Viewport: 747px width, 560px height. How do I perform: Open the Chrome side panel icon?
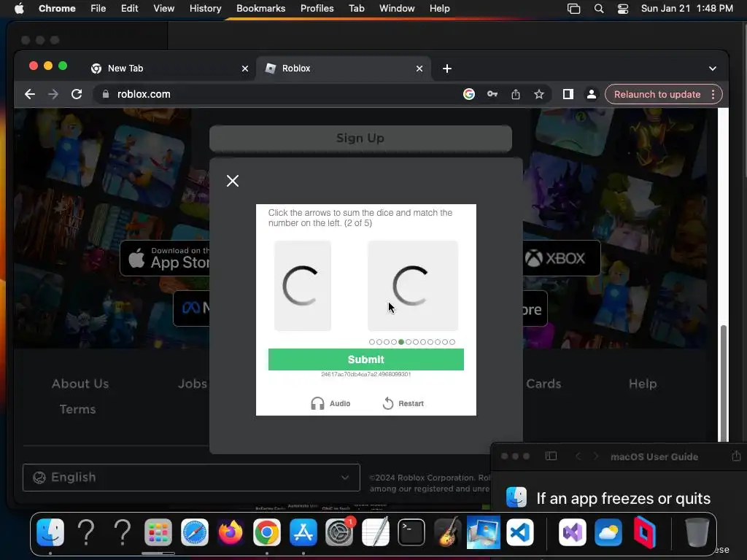[568, 94]
